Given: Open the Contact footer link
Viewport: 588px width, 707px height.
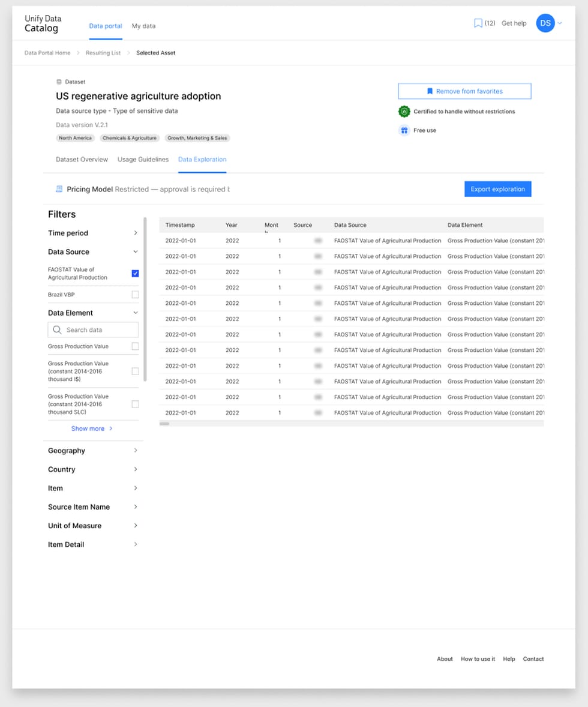Looking at the screenshot, I should (x=533, y=659).
